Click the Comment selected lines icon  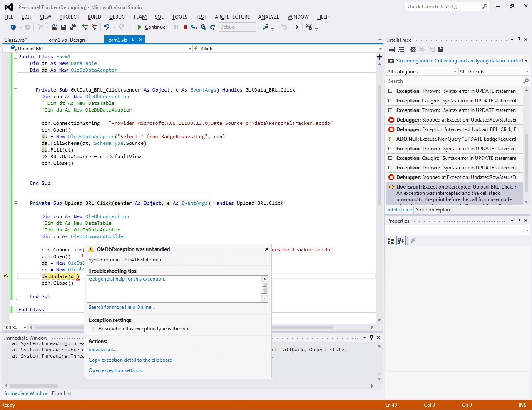point(85,27)
